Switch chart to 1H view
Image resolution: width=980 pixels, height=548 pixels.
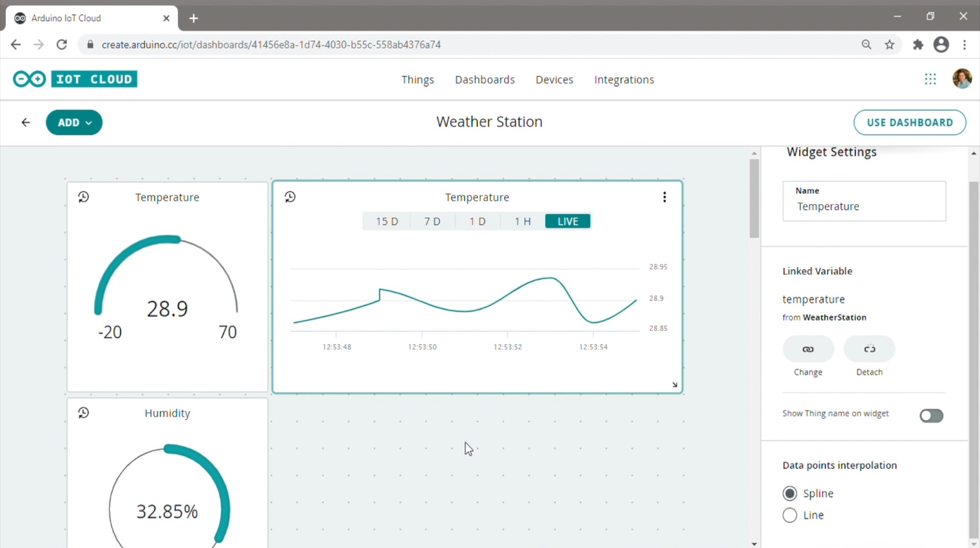(x=522, y=221)
